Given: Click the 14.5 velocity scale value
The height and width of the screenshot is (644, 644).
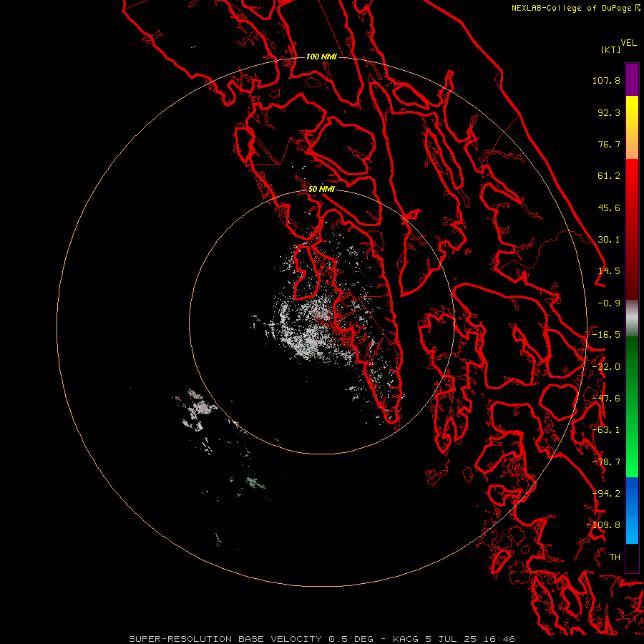Looking at the screenshot, I should pyautogui.click(x=609, y=271).
